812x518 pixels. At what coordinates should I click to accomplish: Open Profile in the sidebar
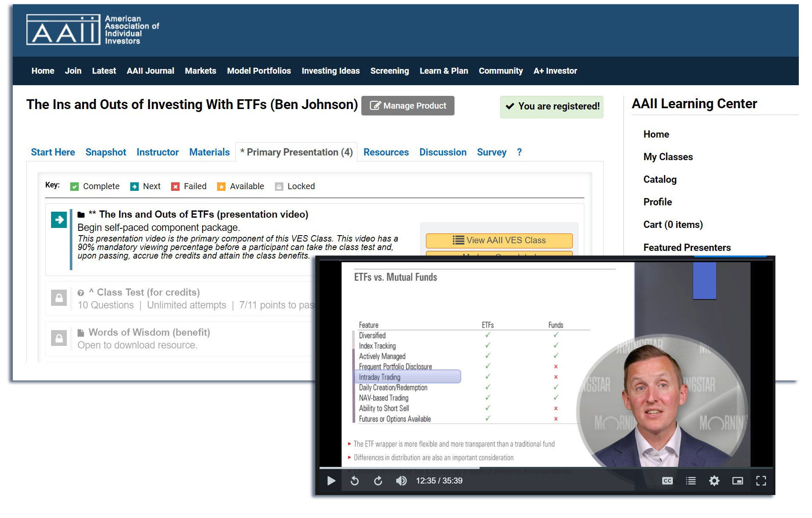(658, 202)
